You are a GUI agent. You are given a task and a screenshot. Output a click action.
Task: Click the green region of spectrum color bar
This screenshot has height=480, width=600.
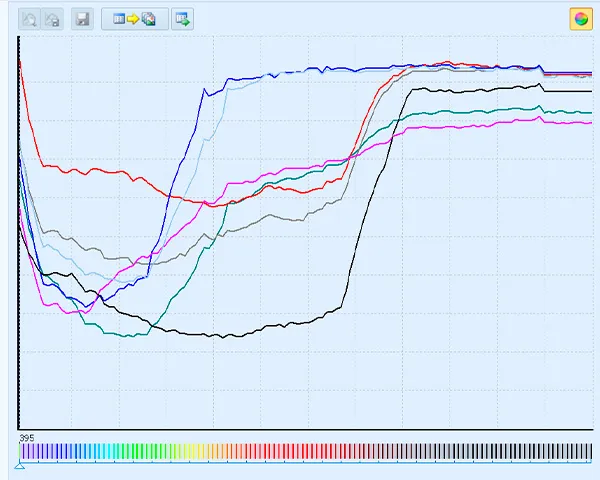tap(142, 451)
